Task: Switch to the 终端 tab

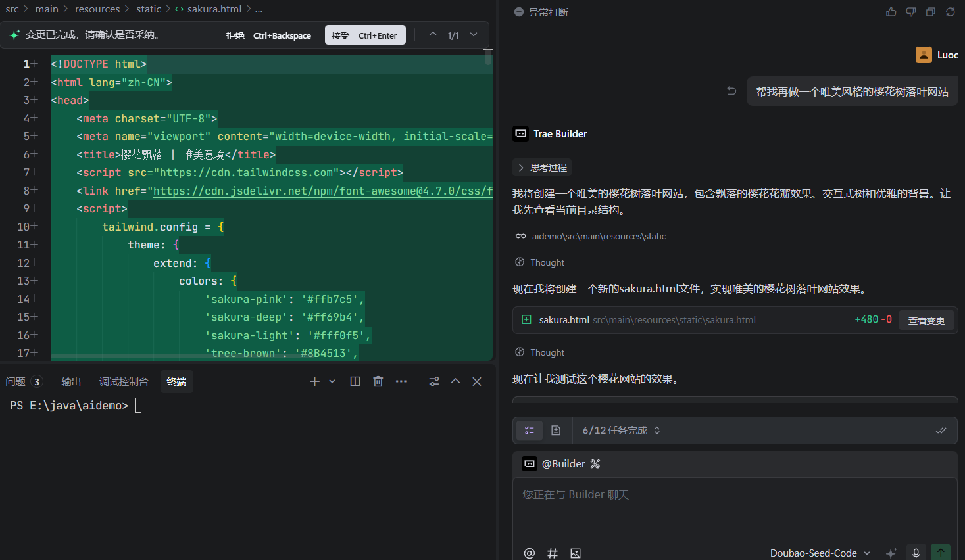Action: [x=176, y=382]
